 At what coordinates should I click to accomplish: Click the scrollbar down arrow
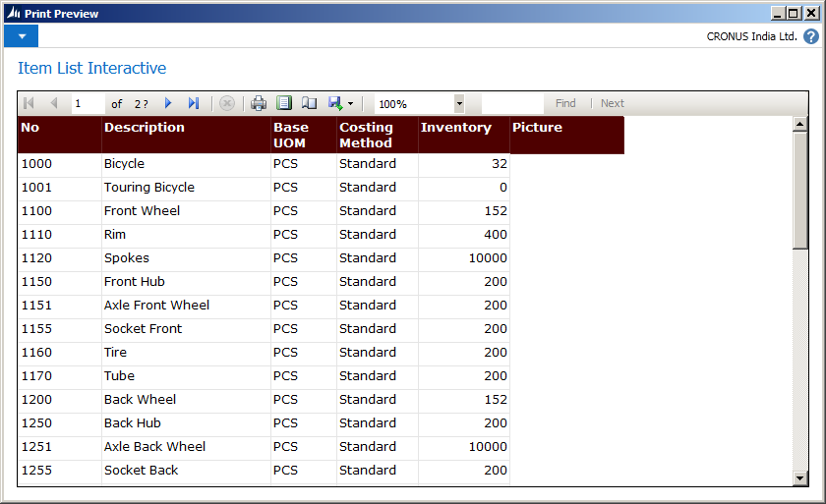[x=799, y=477]
